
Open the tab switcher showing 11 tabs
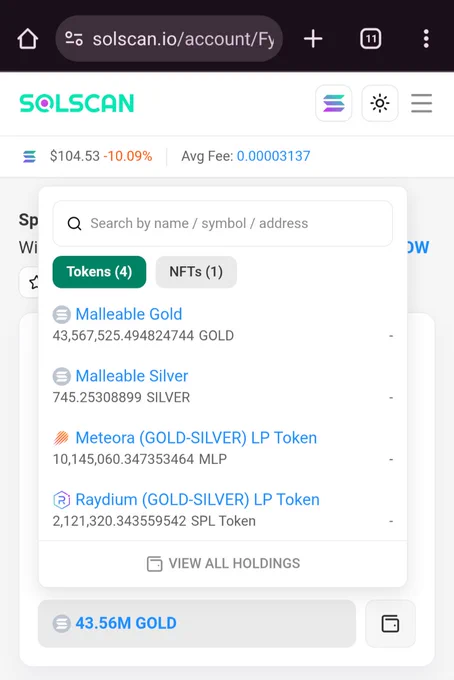coord(371,39)
